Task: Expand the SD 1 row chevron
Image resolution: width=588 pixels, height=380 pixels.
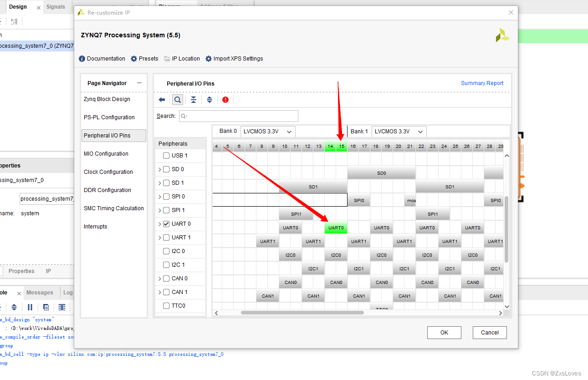Action: pyautogui.click(x=160, y=183)
